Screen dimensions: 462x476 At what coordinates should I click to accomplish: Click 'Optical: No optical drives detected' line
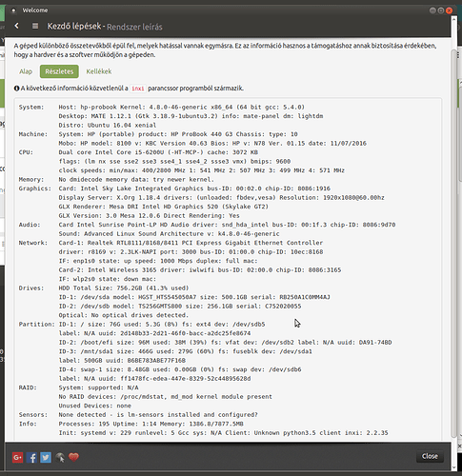pyautogui.click(x=124, y=315)
